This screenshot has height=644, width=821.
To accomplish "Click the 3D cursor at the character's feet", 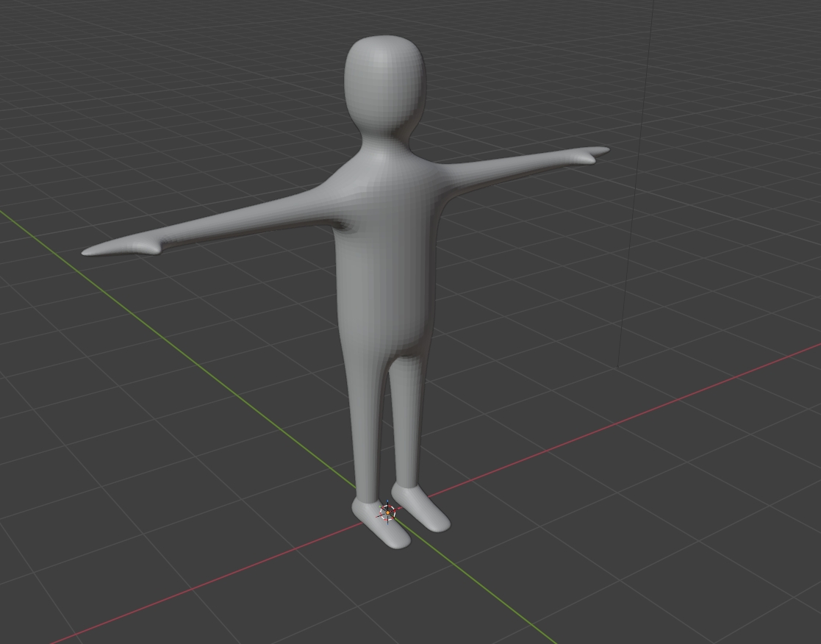I will [x=388, y=512].
